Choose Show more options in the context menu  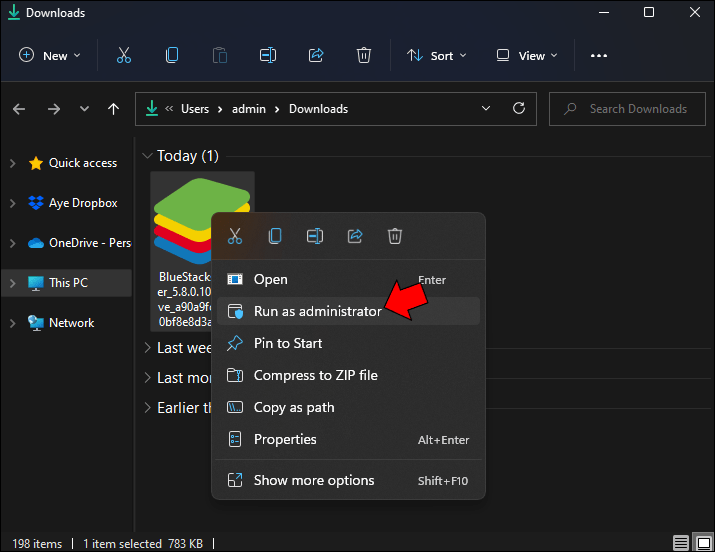coord(314,480)
